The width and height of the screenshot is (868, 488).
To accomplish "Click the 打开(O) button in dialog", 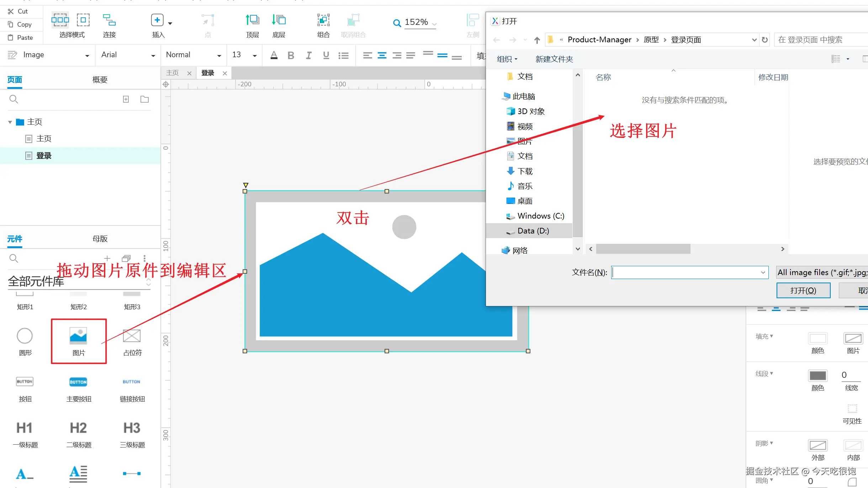I will [803, 290].
